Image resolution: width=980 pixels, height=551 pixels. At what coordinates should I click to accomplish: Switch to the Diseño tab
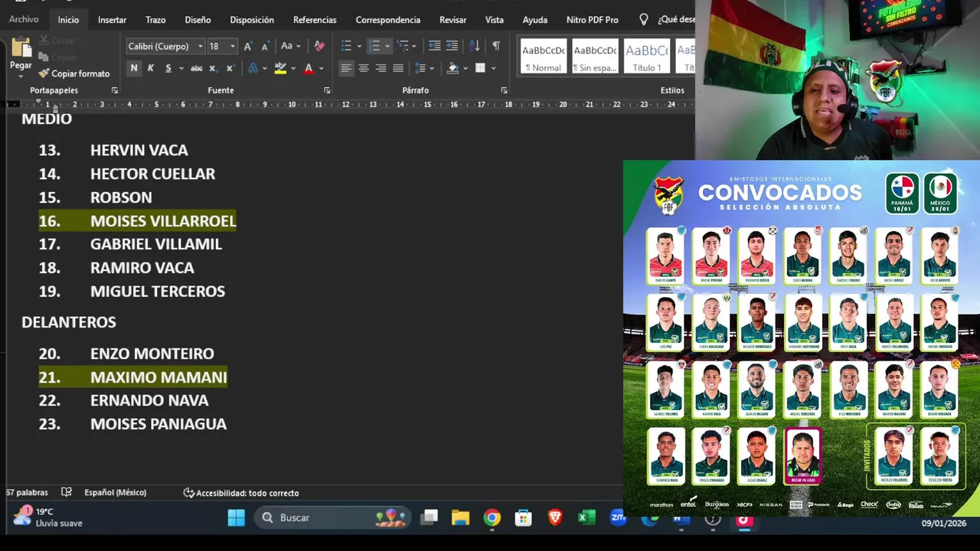pos(198,20)
